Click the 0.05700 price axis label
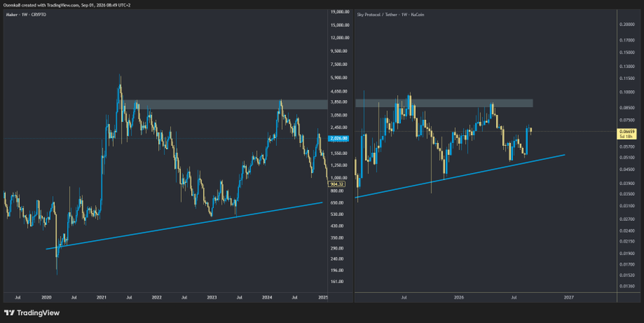644x323 pixels. 627,146
